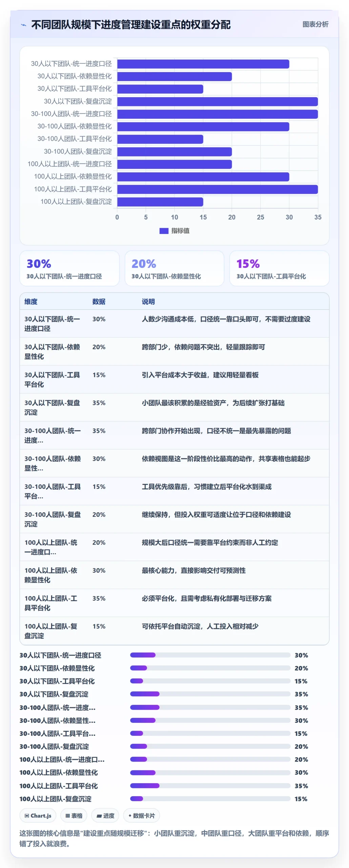The height and width of the screenshot is (868, 349).
Task: Click the progress bar for 30-100人团队-工具平台…
Action: [x=210, y=733]
